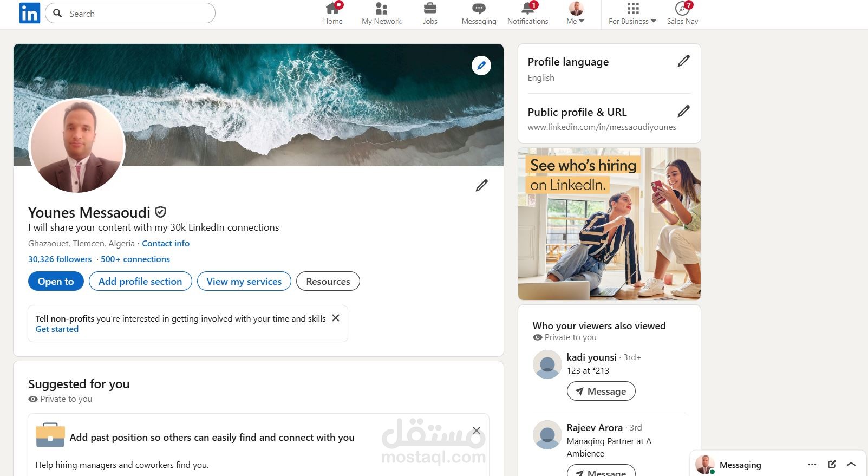
Task: Compose a new message icon
Action: point(832,464)
